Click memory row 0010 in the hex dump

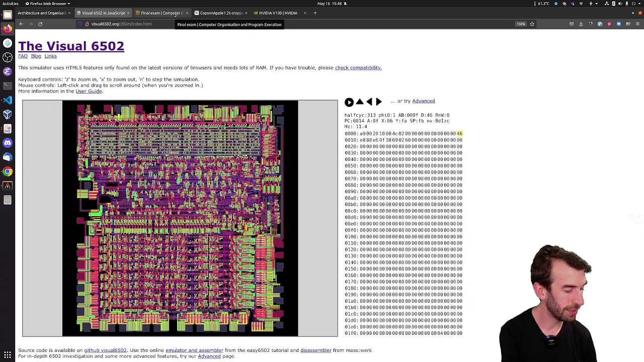point(404,140)
